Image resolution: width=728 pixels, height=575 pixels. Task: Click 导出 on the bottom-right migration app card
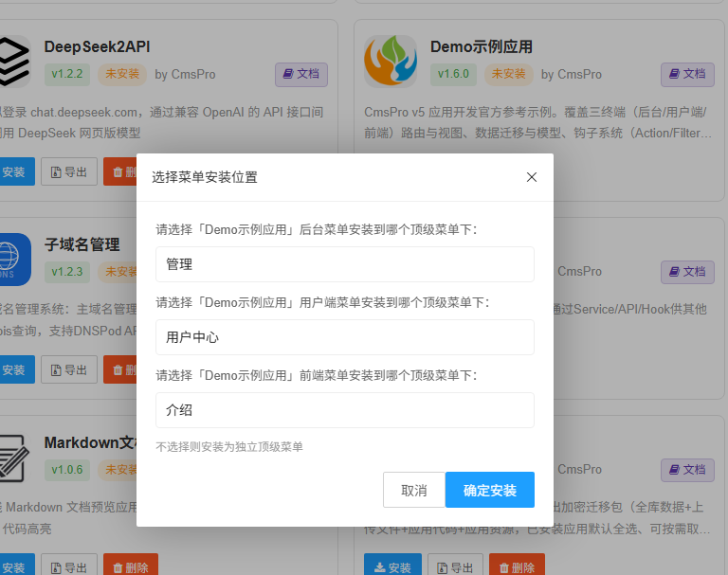pyautogui.click(x=455, y=566)
